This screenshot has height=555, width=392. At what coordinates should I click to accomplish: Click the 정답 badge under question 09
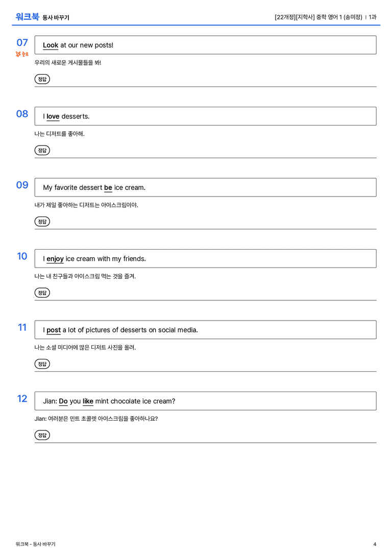(x=42, y=221)
